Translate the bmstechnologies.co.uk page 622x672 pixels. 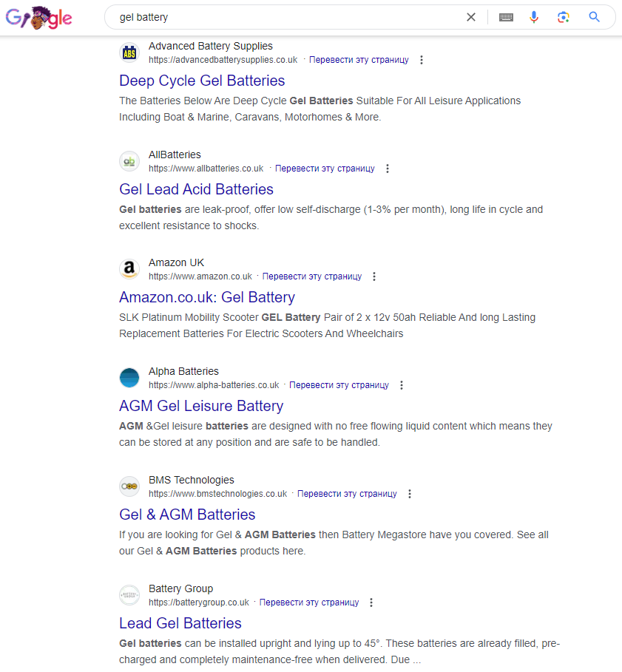click(x=347, y=494)
